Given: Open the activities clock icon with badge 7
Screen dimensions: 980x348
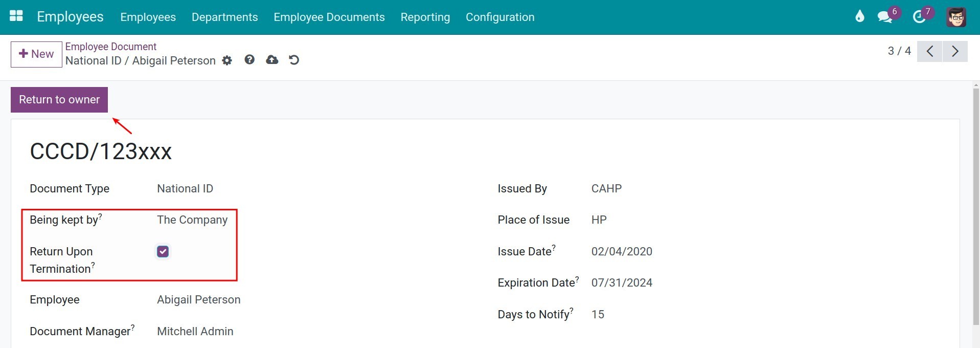Looking at the screenshot, I should point(919,17).
